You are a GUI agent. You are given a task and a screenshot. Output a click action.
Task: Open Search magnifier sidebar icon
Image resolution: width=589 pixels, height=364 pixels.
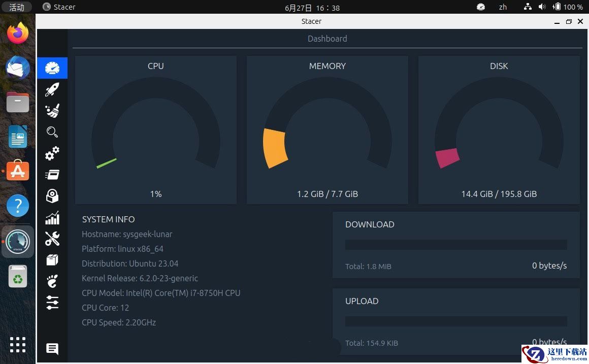(x=52, y=132)
